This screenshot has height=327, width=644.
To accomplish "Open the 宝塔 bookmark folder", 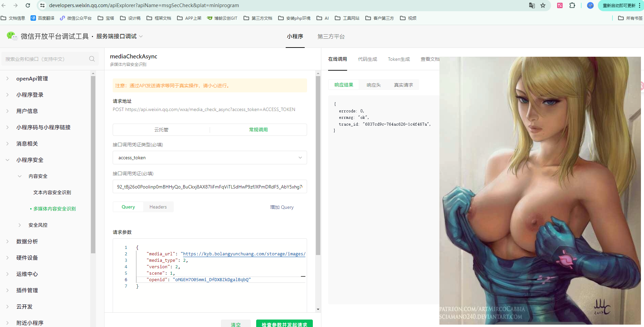I will (106, 18).
